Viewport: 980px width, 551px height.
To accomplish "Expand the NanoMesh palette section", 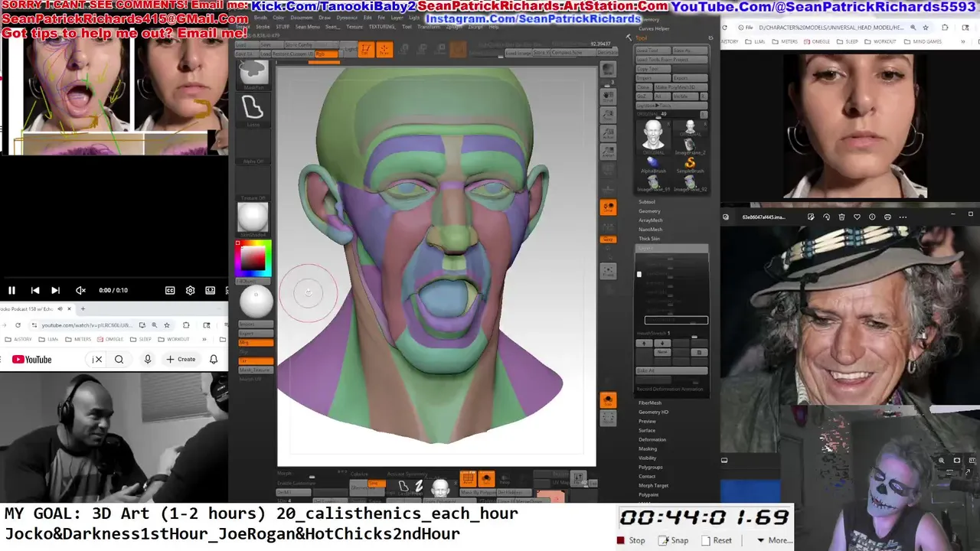I will pos(651,230).
